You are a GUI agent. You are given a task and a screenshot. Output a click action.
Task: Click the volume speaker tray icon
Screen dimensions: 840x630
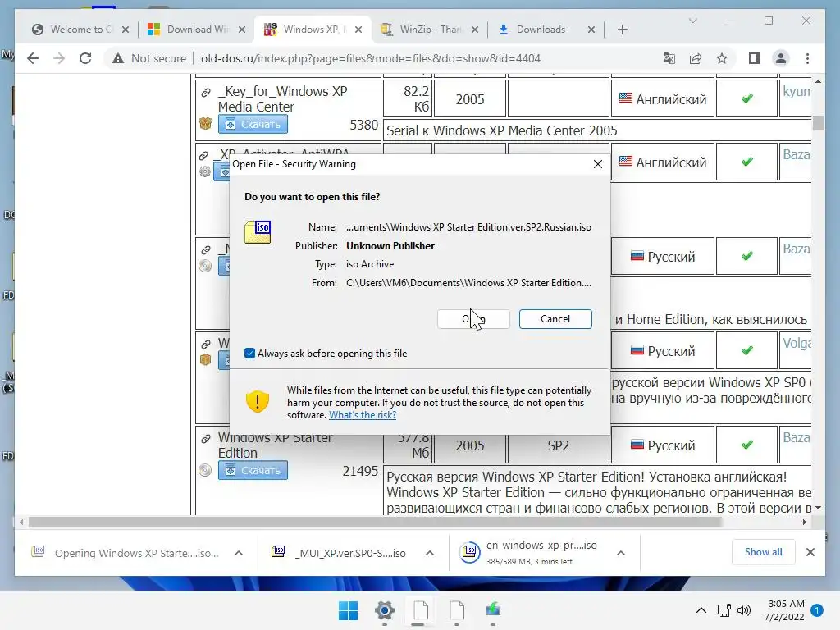tap(744, 610)
